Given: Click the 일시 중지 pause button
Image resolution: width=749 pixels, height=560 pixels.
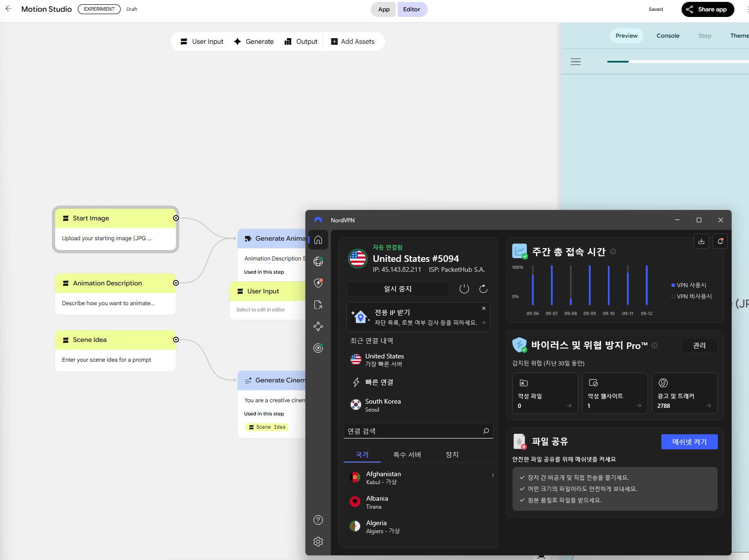Looking at the screenshot, I should [398, 289].
